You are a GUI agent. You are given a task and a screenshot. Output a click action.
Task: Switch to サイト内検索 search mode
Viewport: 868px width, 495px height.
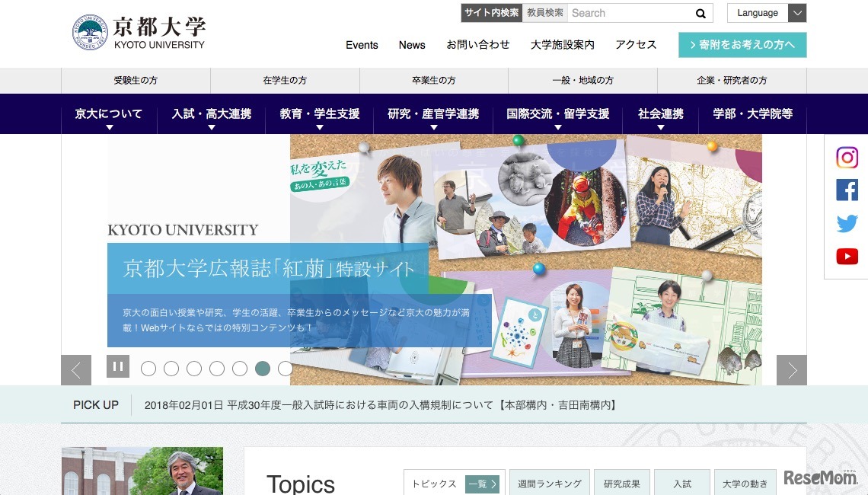492,13
